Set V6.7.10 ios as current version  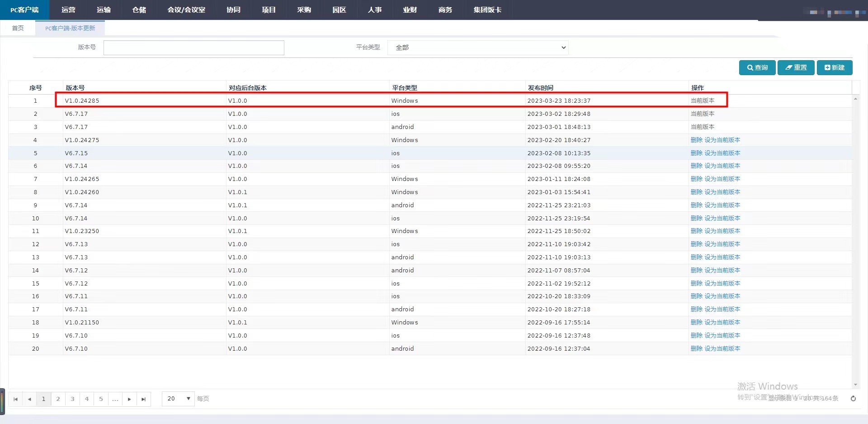tap(722, 336)
